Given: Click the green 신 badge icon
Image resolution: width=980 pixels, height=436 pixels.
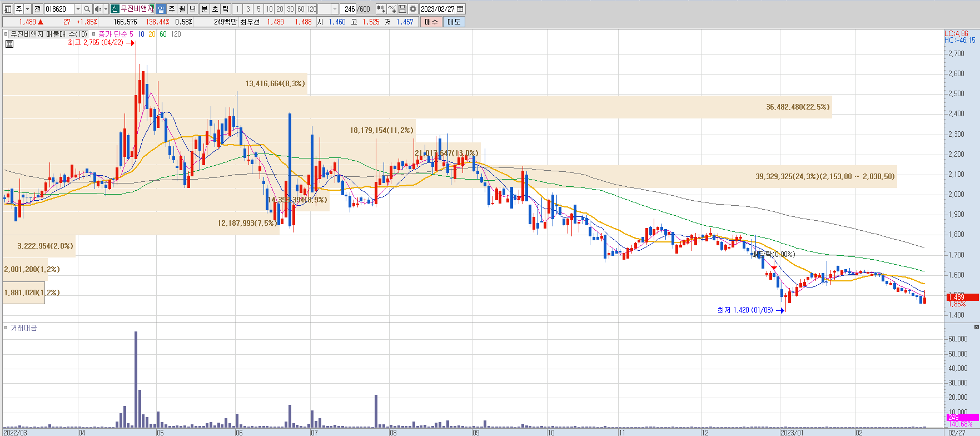Looking at the screenshot, I should click(x=115, y=9).
